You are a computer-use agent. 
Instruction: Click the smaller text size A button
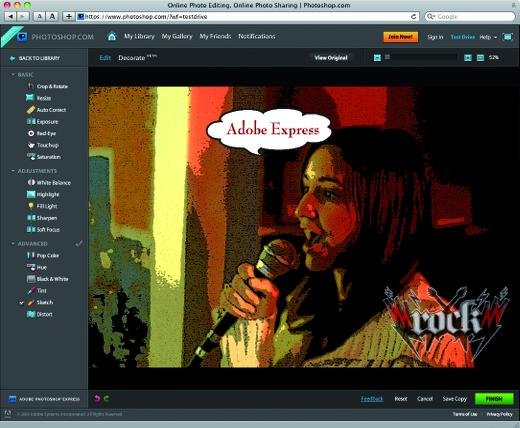39,16
